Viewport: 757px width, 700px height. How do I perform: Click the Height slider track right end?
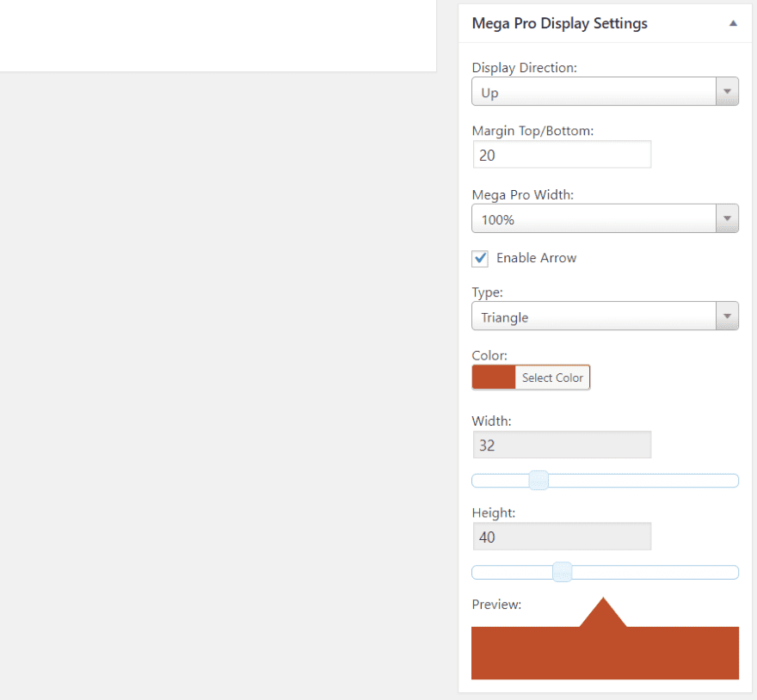click(733, 573)
